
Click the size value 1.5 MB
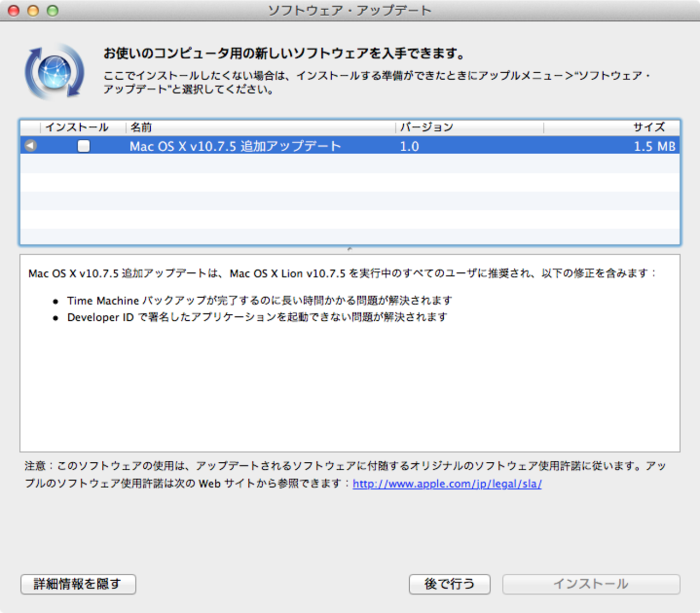(x=654, y=146)
